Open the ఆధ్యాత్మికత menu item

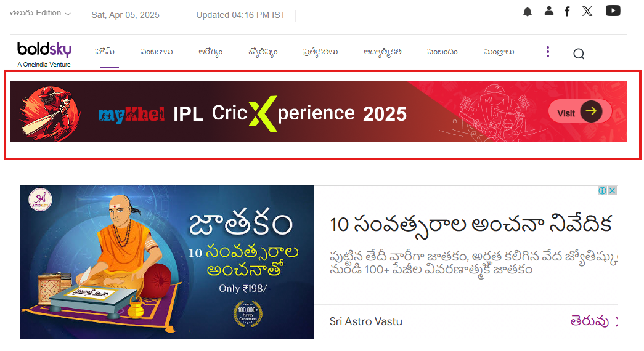[382, 52]
